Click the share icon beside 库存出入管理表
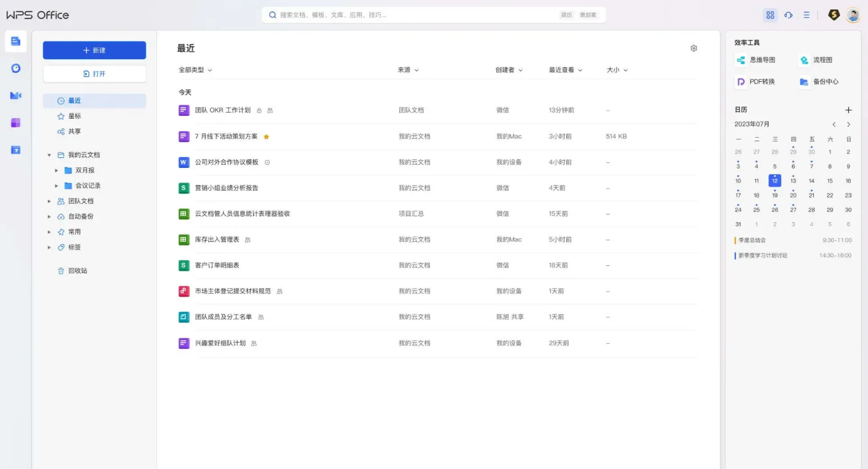 [248, 240]
